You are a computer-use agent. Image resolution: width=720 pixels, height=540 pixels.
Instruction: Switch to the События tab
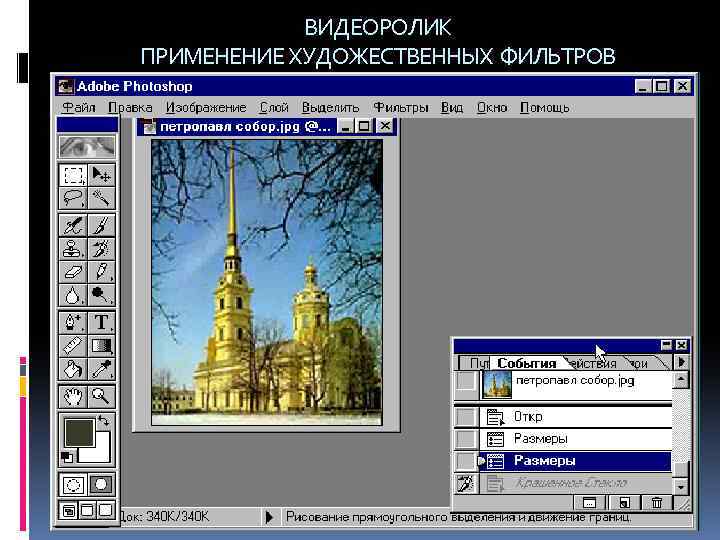[527, 363]
